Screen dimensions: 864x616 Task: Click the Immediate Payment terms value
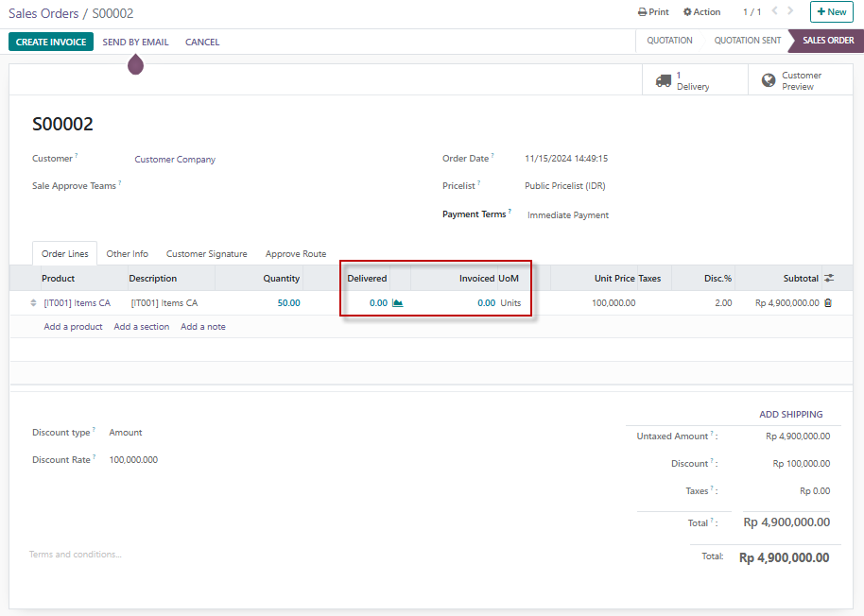click(567, 215)
